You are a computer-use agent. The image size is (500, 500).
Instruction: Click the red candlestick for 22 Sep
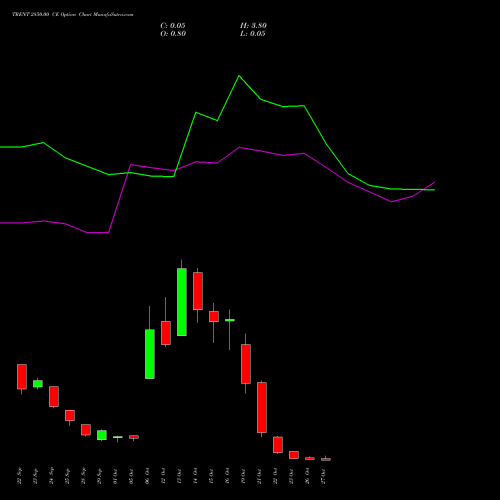22,377
